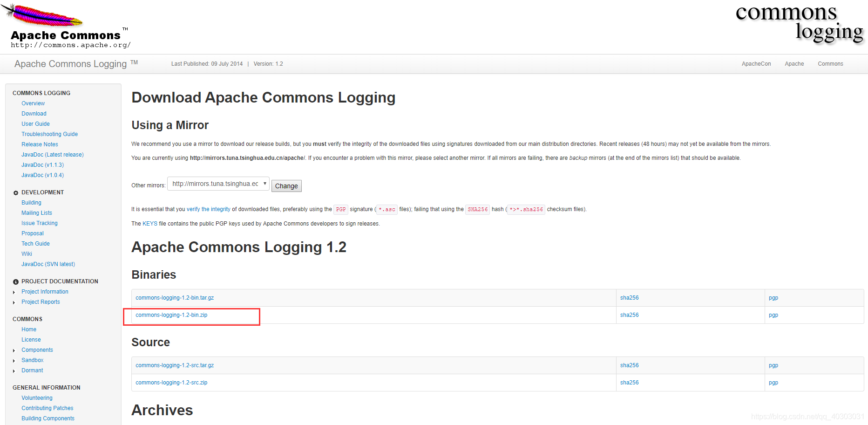The width and height of the screenshot is (868, 425).
Task: Open pgp signature for src.tar.gz row
Action: point(773,365)
